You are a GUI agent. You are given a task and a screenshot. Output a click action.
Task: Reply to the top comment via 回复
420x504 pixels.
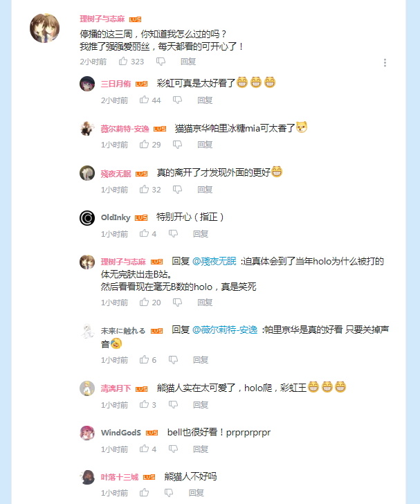click(188, 62)
